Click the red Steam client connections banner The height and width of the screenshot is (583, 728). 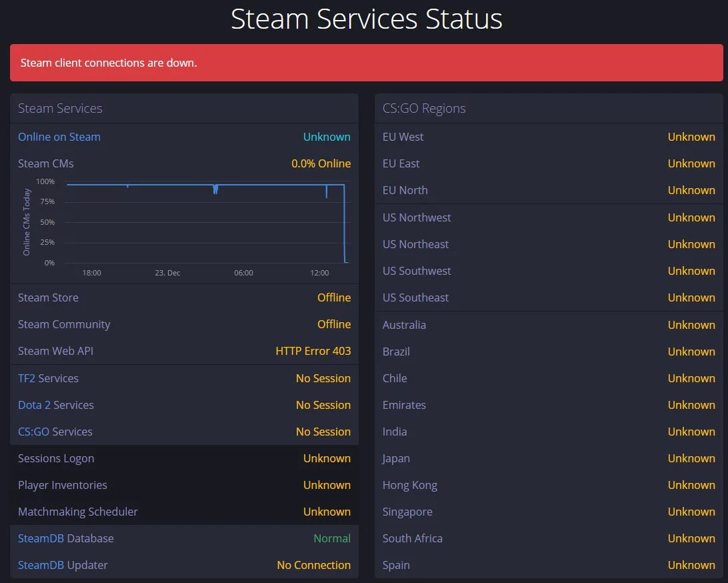pos(366,63)
